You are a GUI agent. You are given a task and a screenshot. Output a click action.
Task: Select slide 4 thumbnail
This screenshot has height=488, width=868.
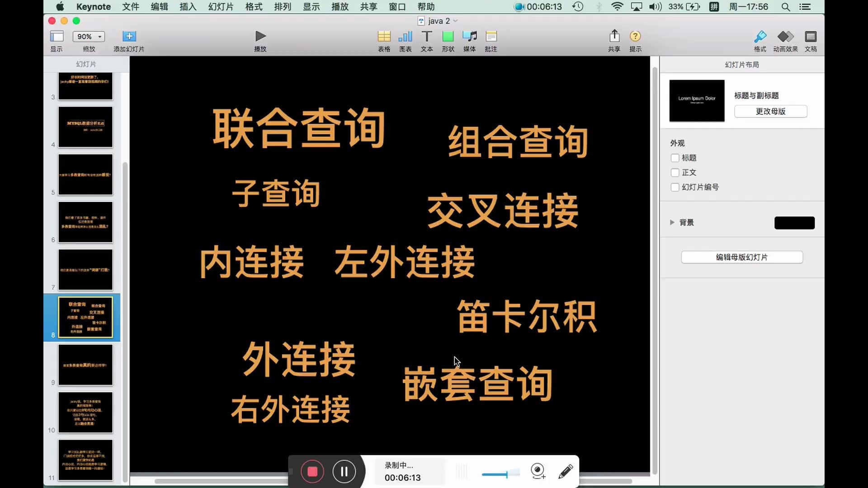(x=85, y=127)
